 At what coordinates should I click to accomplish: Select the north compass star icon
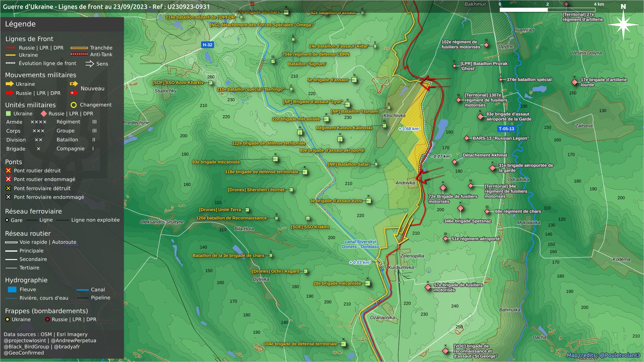[x=623, y=24]
